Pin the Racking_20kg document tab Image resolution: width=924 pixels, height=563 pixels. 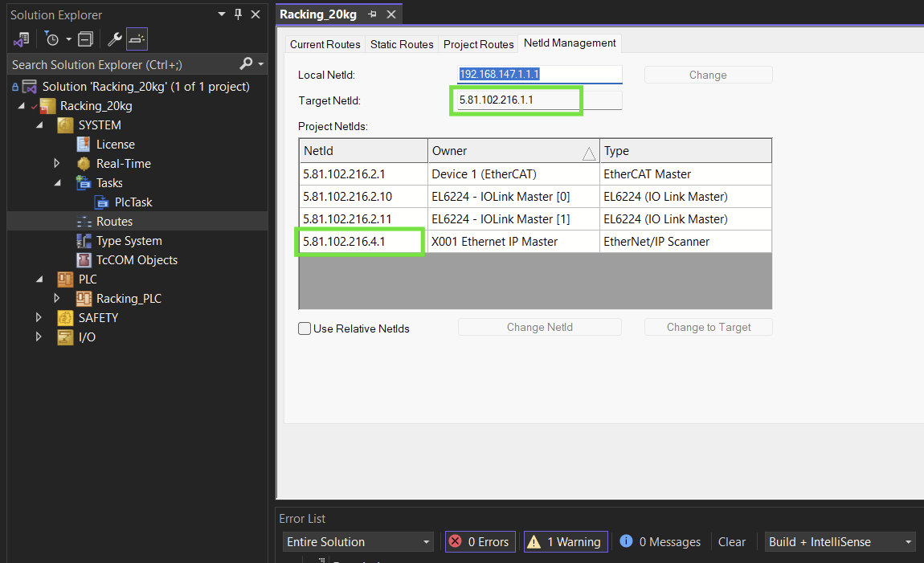point(373,14)
